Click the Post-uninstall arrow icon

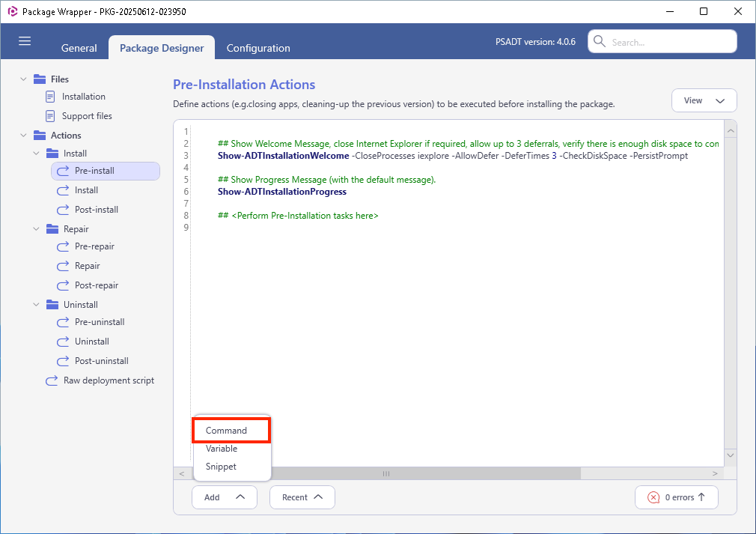click(63, 361)
